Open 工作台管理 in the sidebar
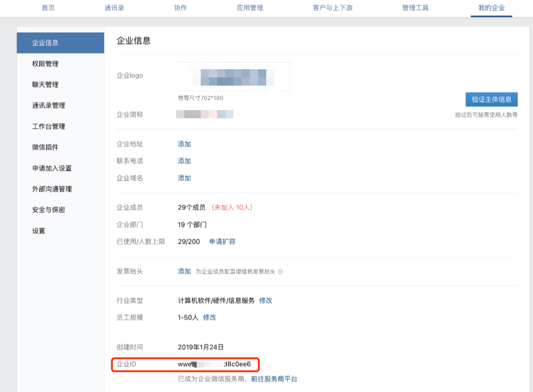This screenshot has height=392, width=533. (49, 126)
